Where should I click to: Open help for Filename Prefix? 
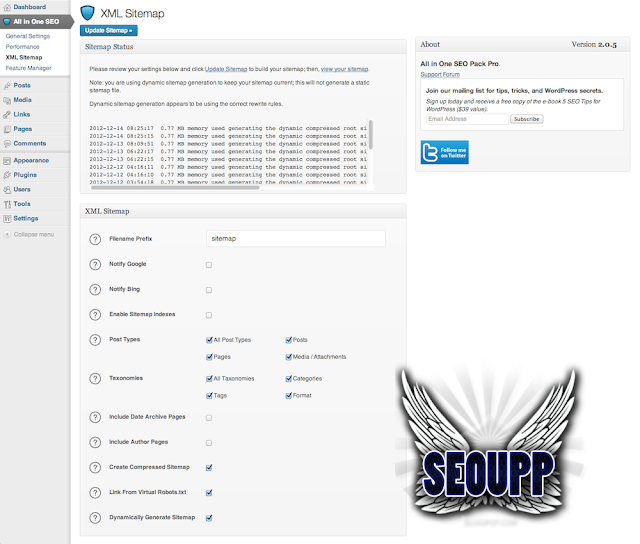click(95, 239)
